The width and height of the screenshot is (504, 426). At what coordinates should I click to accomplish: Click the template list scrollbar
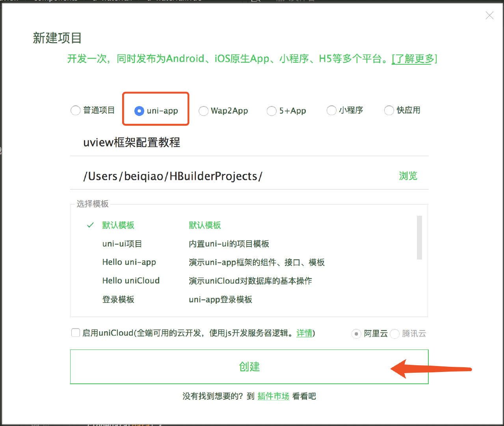(x=419, y=237)
